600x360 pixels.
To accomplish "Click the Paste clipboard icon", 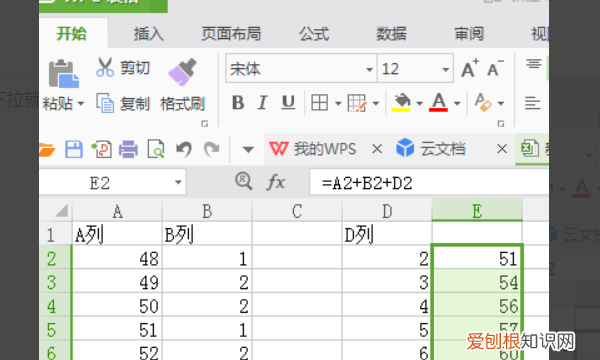I will [64, 73].
